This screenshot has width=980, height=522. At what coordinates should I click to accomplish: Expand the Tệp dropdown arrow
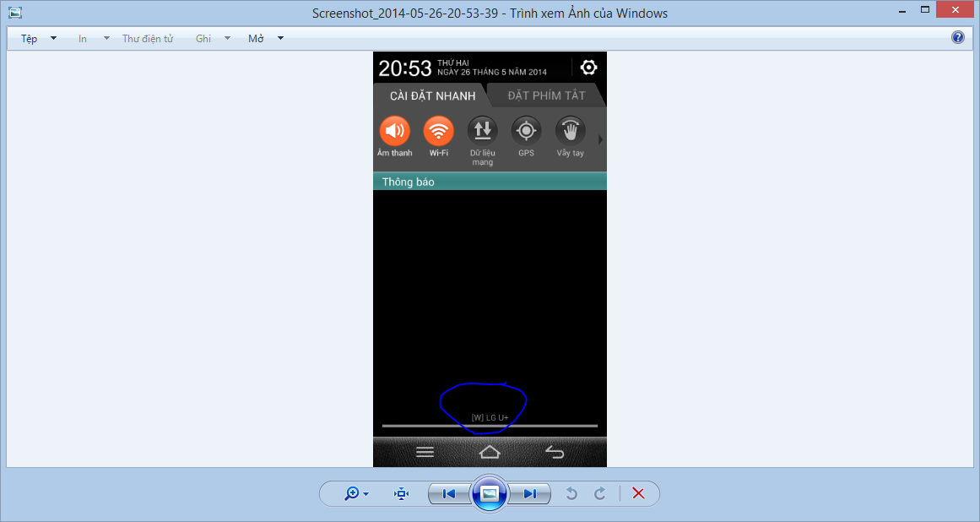[x=53, y=39]
